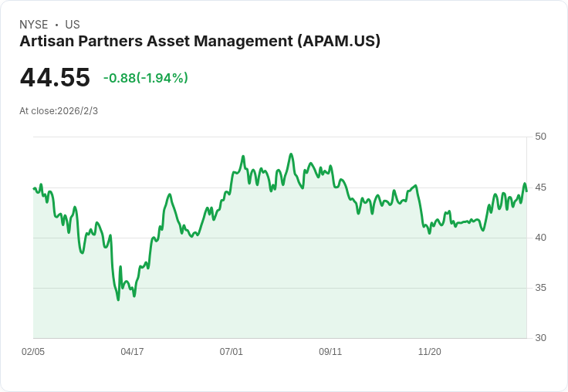
Task: Click the 02/05 x-axis date label
Action: point(33,352)
